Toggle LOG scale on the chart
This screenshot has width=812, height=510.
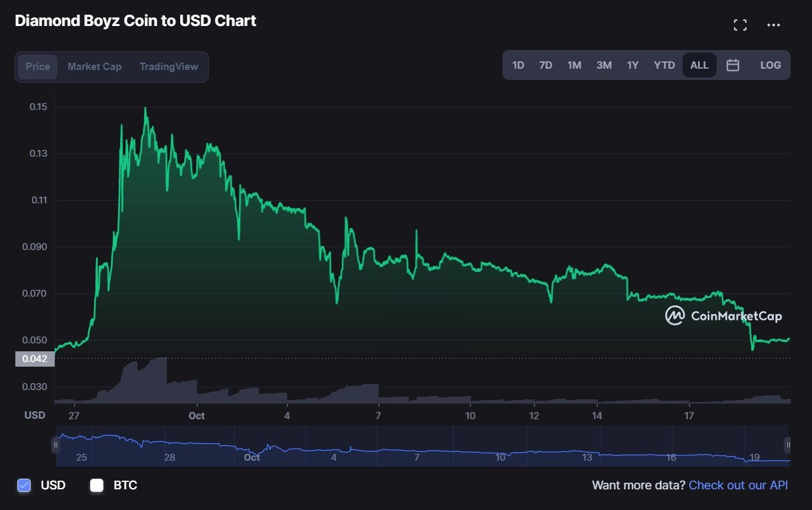point(770,65)
